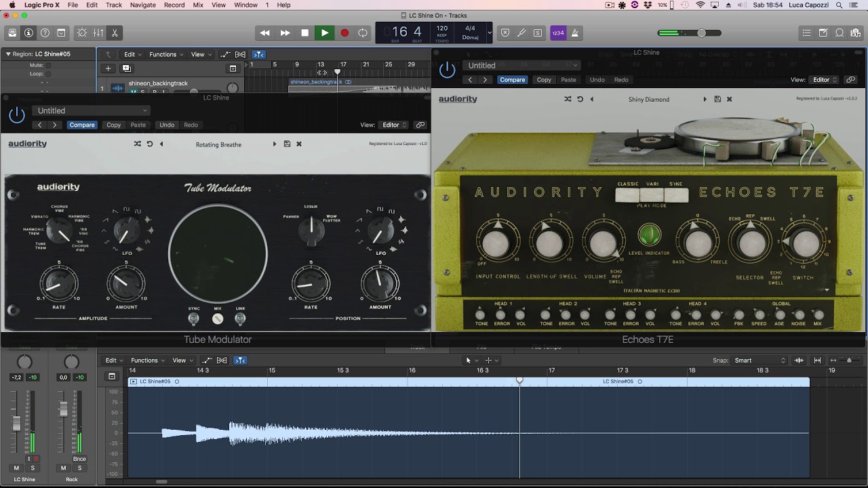Click the Fast Forward transport button
This screenshot has width=868, height=488.
[285, 33]
